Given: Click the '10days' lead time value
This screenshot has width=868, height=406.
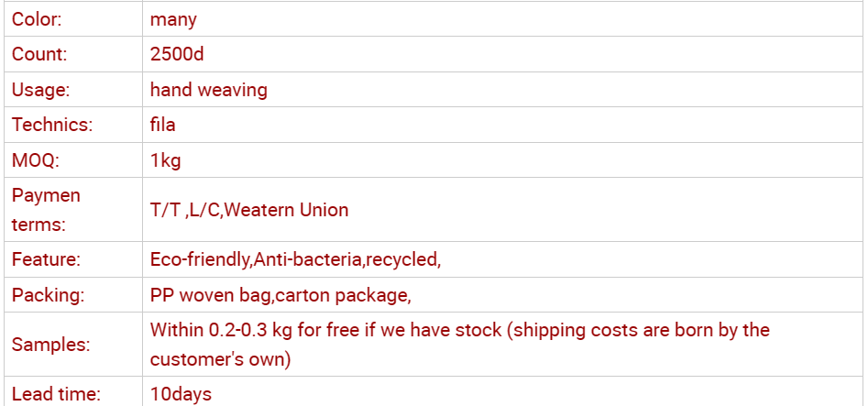Looking at the screenshot, I should click(x=181, y=394).
